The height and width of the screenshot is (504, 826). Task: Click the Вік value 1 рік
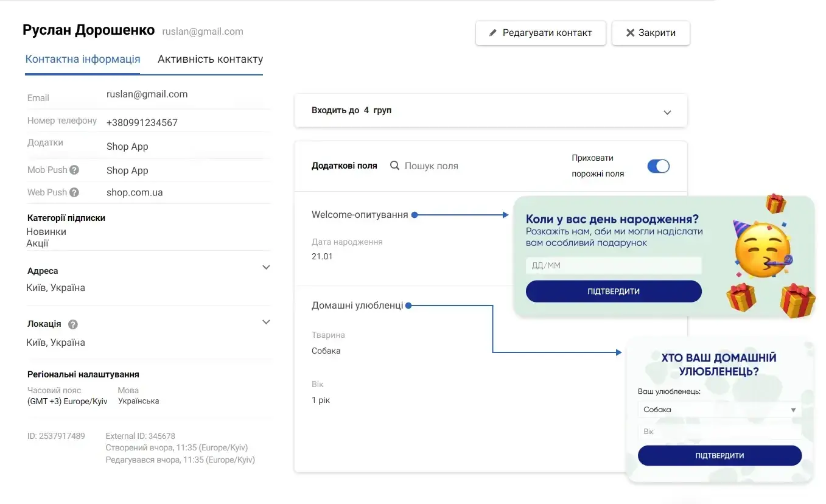(321, 400)
